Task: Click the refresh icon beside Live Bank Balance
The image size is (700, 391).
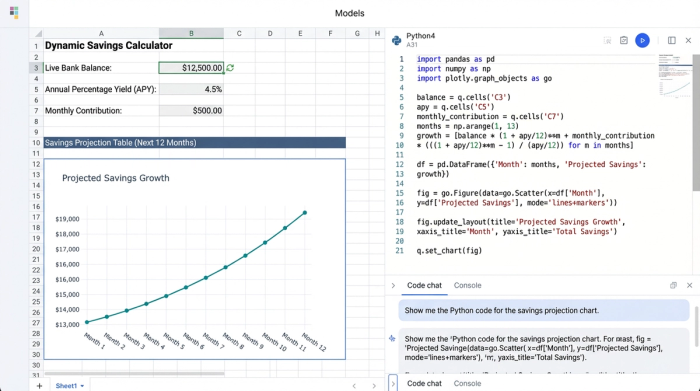Action: tap(230, 68)
